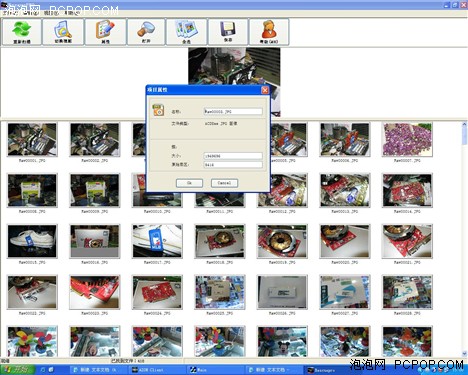468x375 pixels.
Task: Click the stamp-and-magnifier toolbar icon
Action: pos(146,32)
